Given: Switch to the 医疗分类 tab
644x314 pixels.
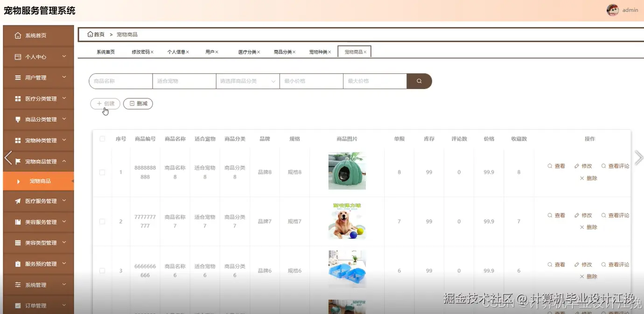Looking at the screenshot, I should click(247, 52).
